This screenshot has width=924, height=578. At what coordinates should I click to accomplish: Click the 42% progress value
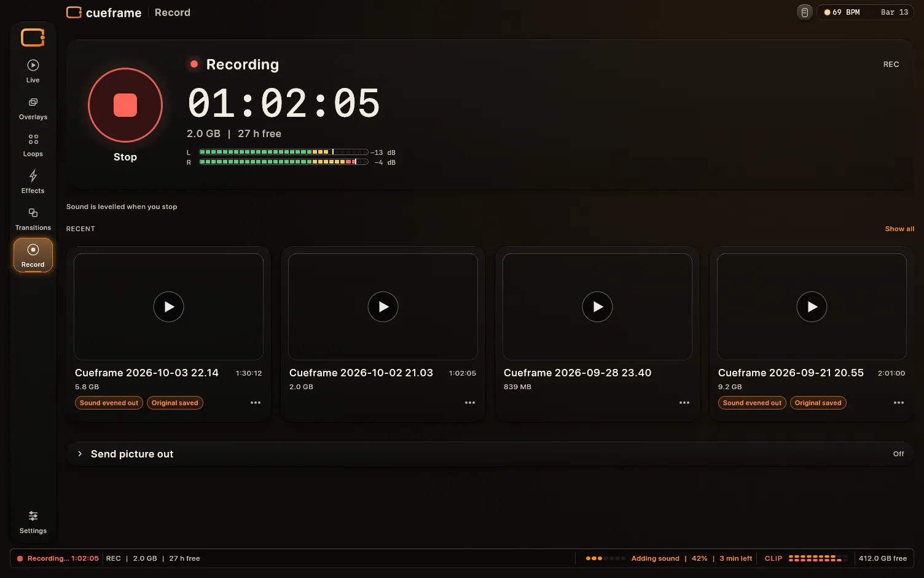coord(700,558)
